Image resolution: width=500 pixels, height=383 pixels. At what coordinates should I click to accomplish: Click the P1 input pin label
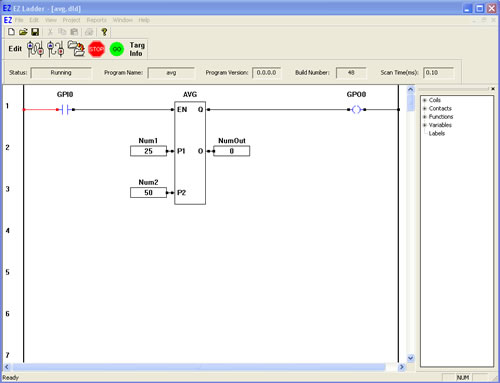click(181, 151)
